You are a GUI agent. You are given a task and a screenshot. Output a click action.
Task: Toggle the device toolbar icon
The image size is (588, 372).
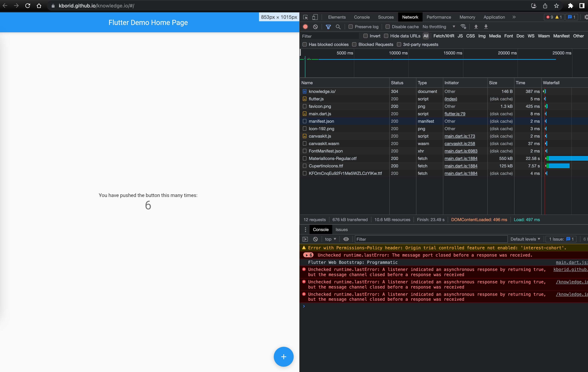(315, 17)
